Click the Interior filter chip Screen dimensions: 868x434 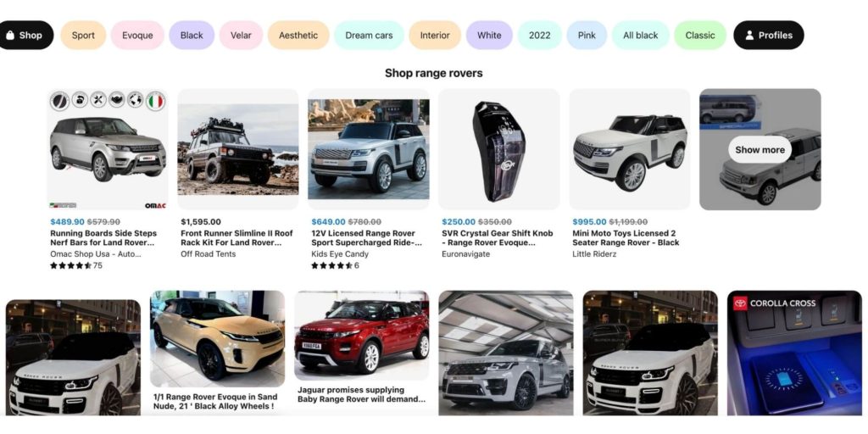click(x=435, y=36)
